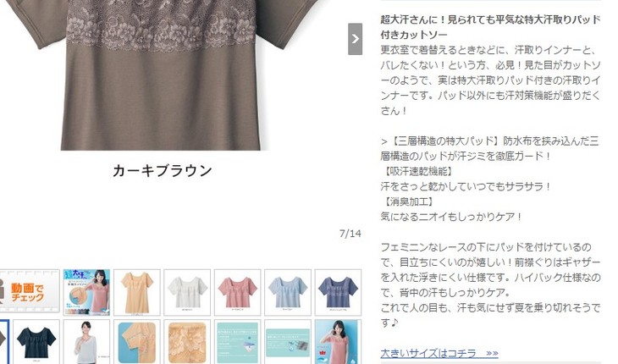View the model in pink top thumbnail
618x364 pixels.
338,342
